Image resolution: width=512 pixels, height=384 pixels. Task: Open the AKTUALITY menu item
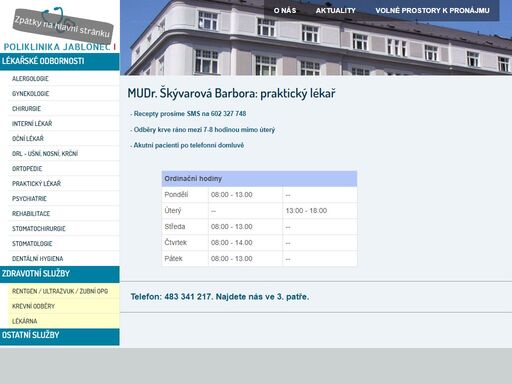point(335,11)
